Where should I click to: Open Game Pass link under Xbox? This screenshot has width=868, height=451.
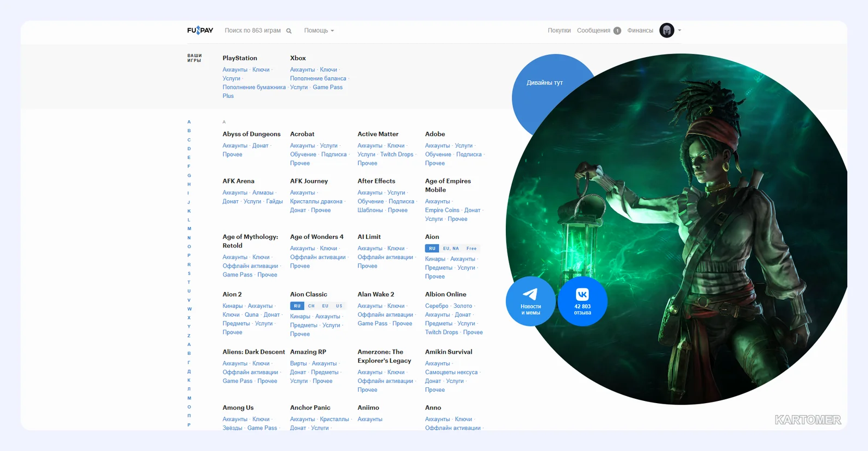click(327, 87)
